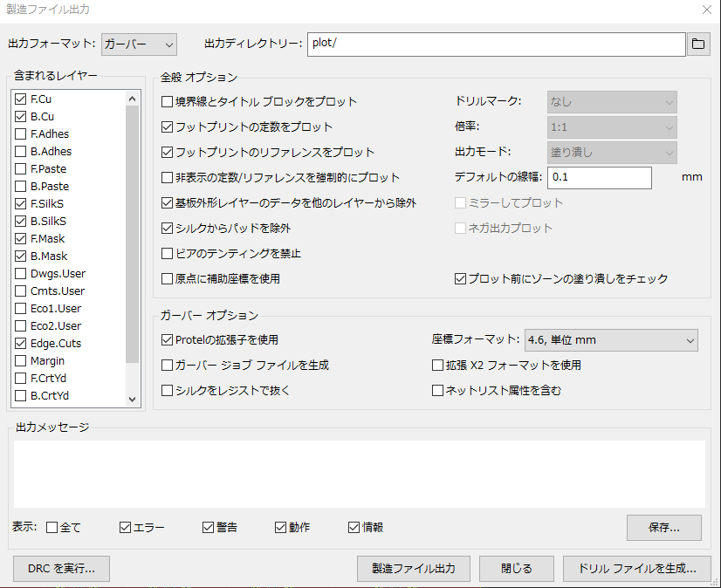Viewport: 721px width, 588px height.
Task: Uncheck the F.Cu layer checkbox
Action: [20, 99]
